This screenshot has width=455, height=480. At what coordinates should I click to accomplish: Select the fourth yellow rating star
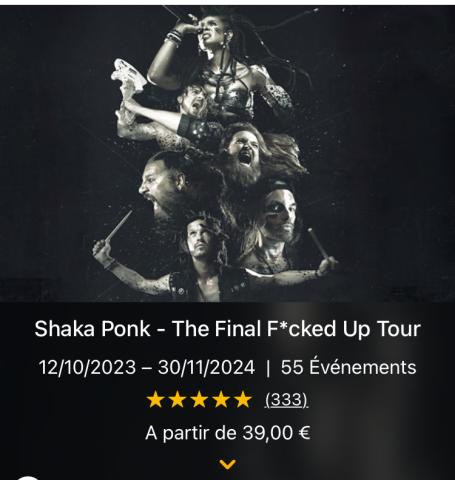[221, 400]
